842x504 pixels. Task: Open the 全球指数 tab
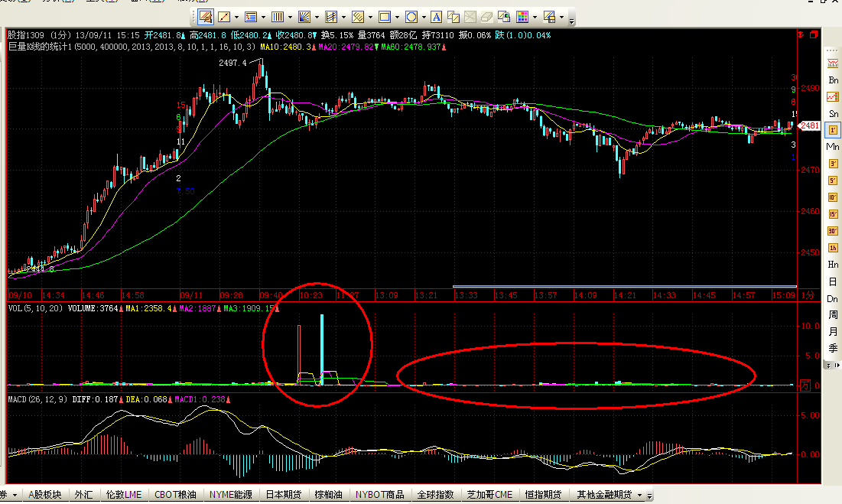point(435,494)
